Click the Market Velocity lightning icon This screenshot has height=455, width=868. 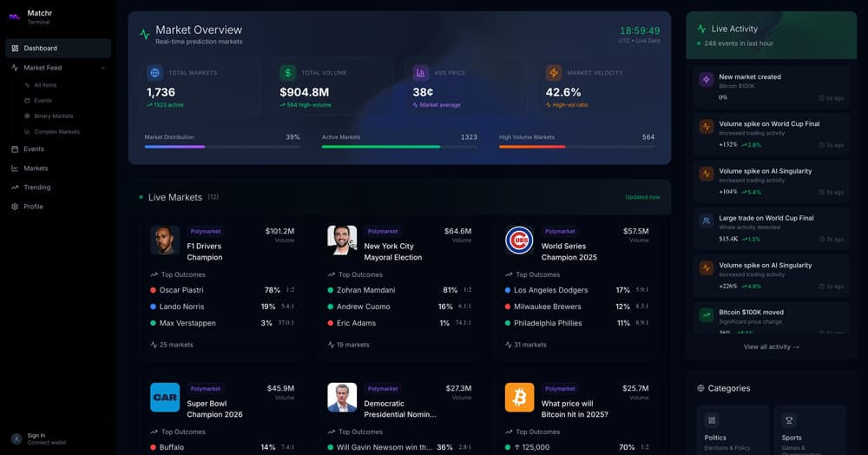553,73
